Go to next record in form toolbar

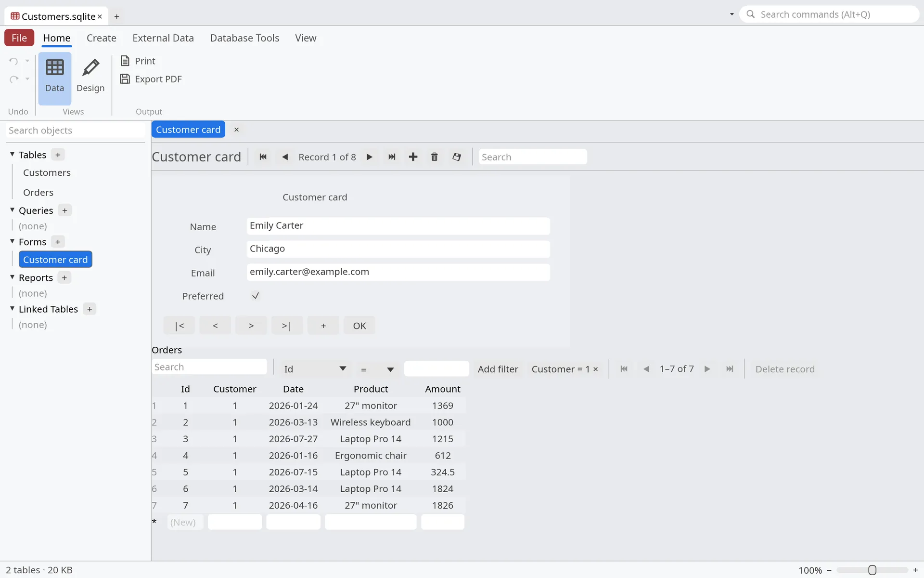click(369, 157)
